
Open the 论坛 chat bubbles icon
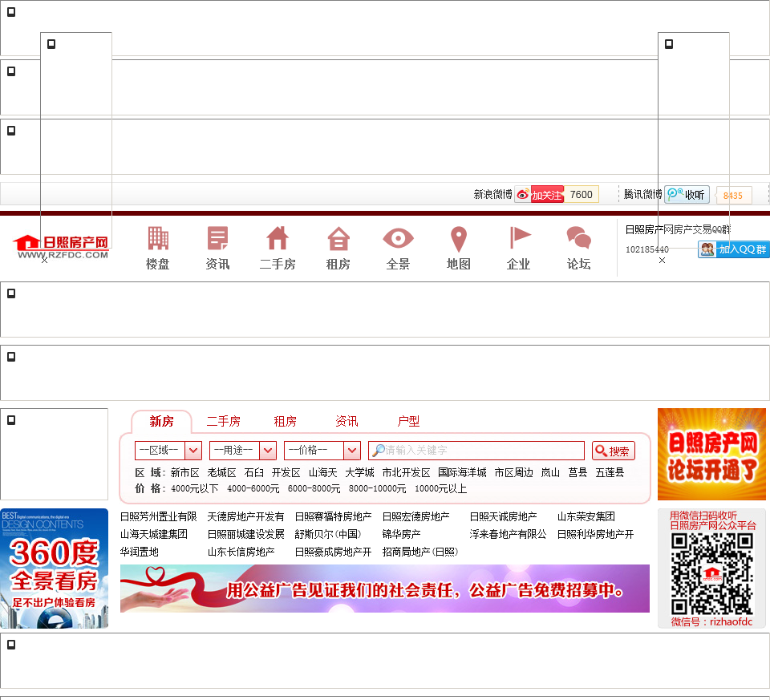pos(579,248)
